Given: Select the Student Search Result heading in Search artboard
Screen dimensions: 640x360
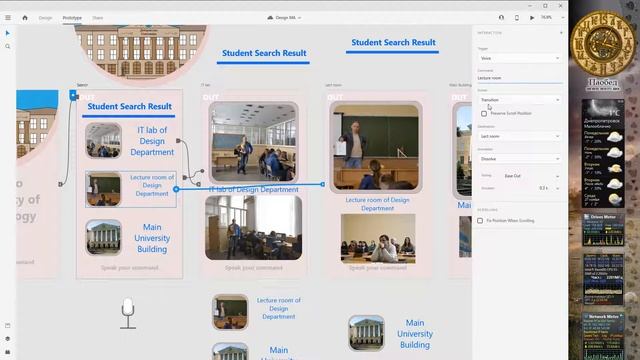Looking at the screenshot, I should [x=129, y=107].
